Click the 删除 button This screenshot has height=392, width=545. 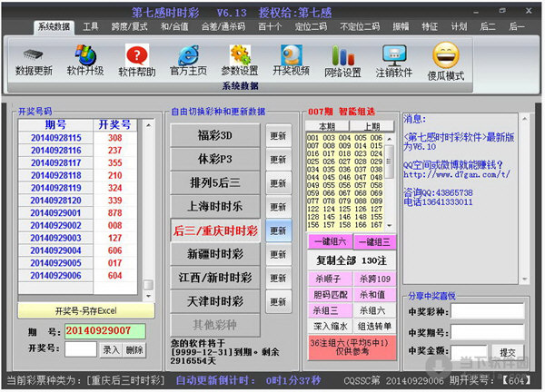click(134, 349)
